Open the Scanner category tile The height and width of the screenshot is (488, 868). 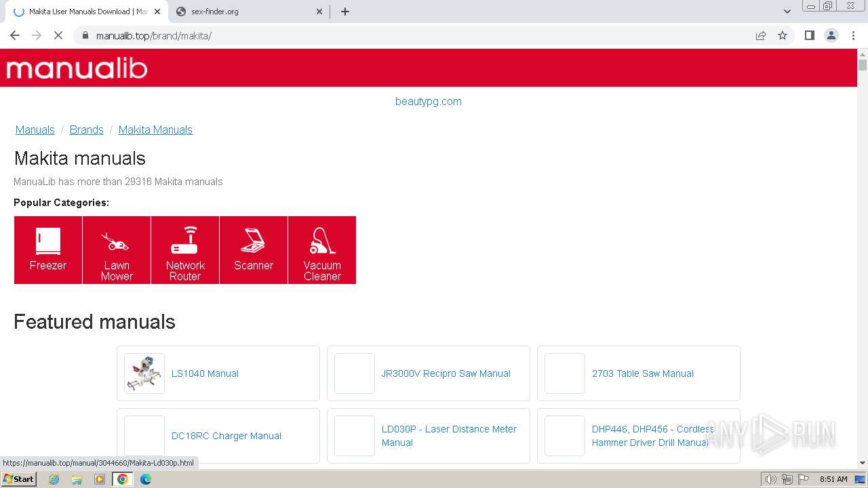(x=254, y=250)
